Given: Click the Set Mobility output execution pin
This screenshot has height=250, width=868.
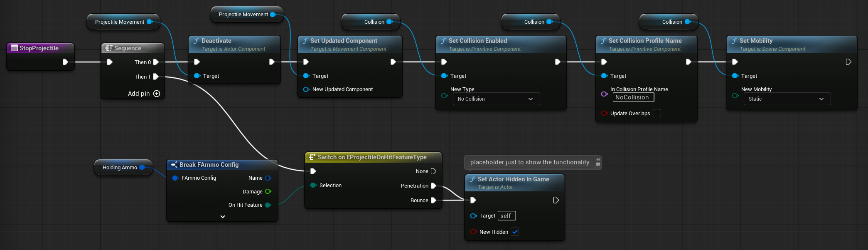Looking at the screenshot, I should click(x=848, y=62).
